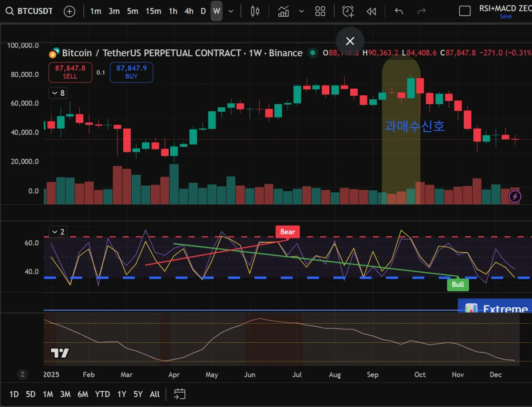Open the candlestick chart type selector
Viewport: 532px width, 407px height.
pyautogui.click(x=255, y=11)
